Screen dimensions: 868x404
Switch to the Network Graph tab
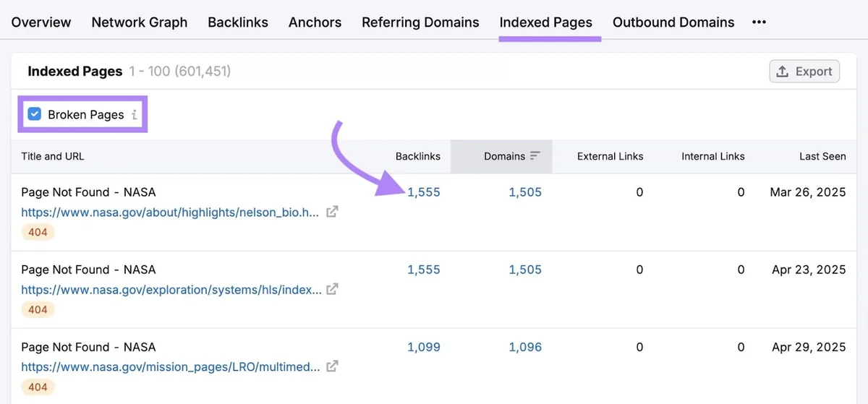tap(140, 22)
